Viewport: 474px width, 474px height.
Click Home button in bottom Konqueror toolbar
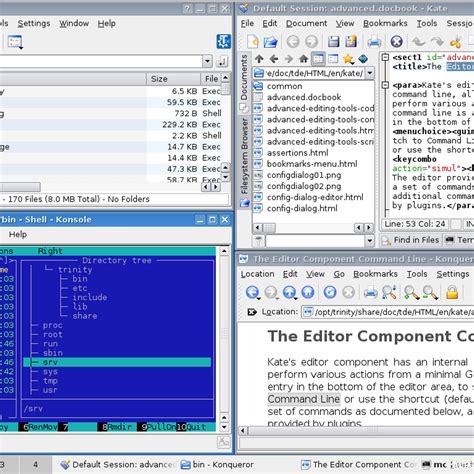pyautogui.click(x=308, y=292)
